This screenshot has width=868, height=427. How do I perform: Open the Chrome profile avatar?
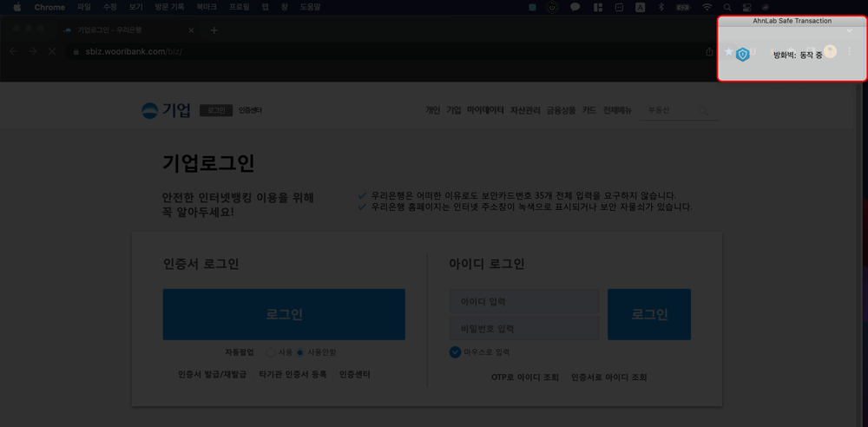pyautogui.click(x=830, y=51)
